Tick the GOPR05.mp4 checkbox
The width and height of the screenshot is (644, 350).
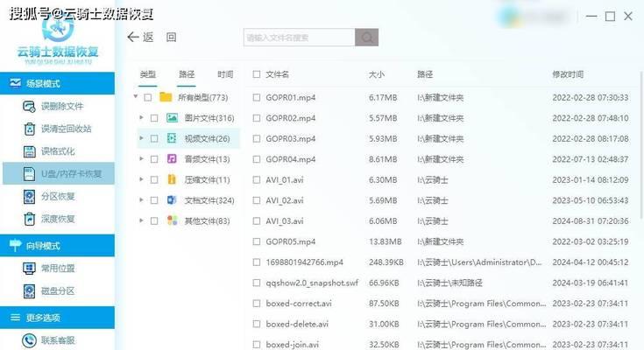256,241
